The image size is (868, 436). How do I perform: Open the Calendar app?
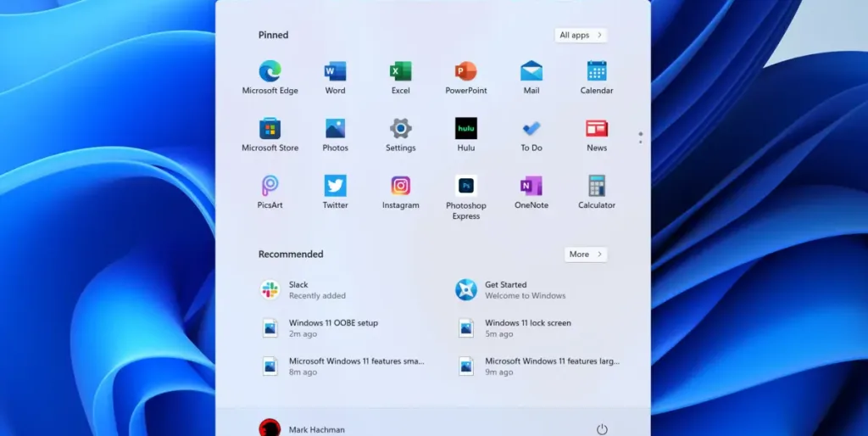tap(597, 77)
